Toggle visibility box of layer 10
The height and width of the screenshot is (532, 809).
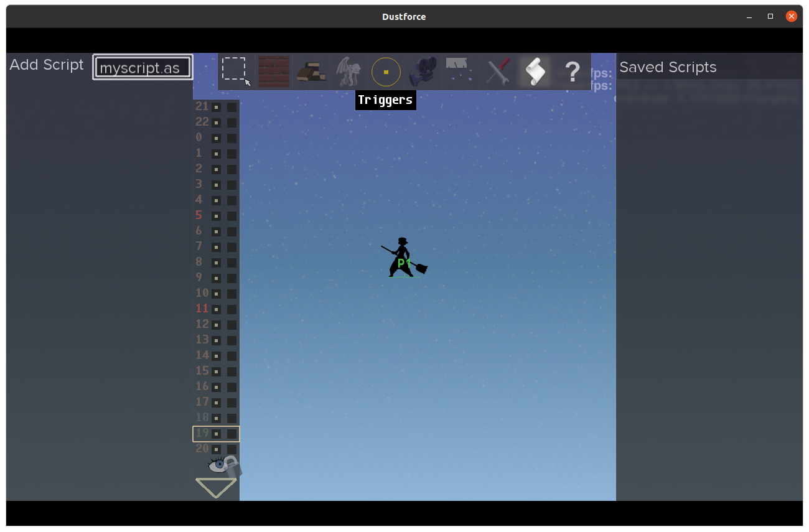216,294
